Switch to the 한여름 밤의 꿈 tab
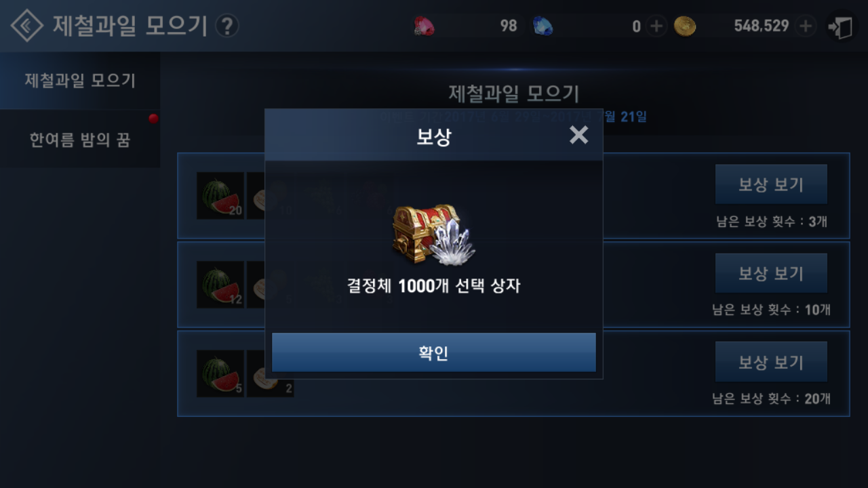The width and height of the screenshot is (868, 488). [80, 140]
